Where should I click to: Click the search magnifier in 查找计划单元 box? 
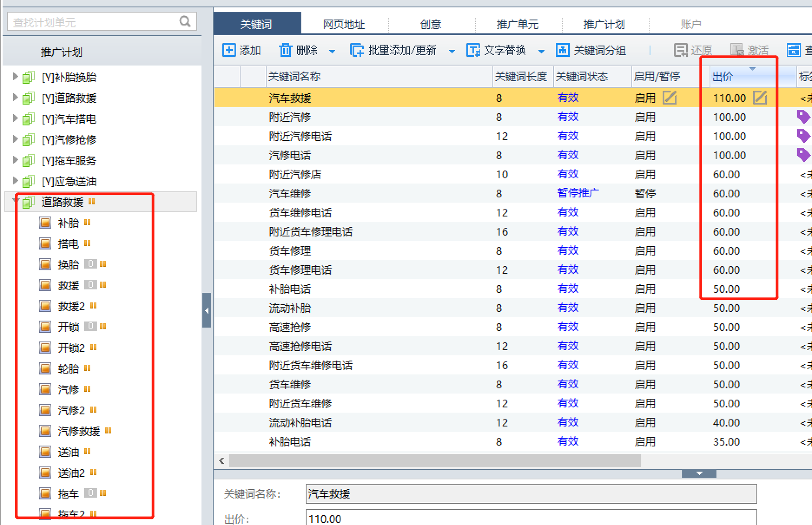point(185,22)
